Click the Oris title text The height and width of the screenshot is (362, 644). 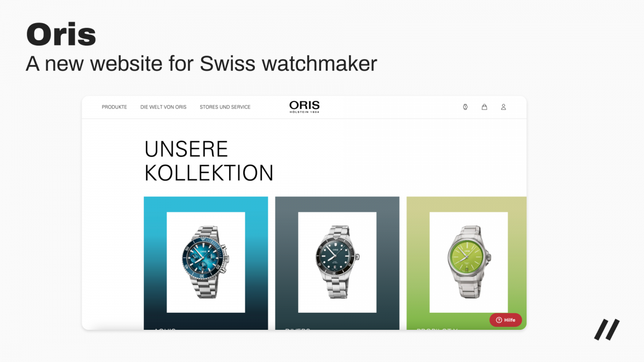61,35
